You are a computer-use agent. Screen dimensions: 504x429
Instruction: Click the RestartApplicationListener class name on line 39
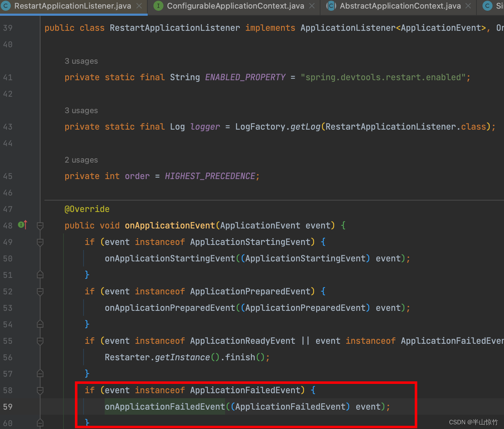(175, 28)
